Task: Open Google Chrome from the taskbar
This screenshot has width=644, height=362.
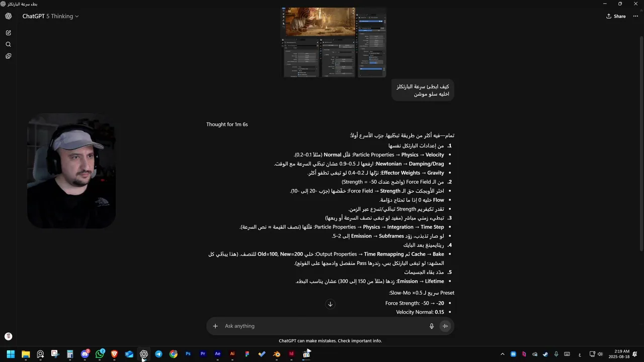Action: click(174, 354)
